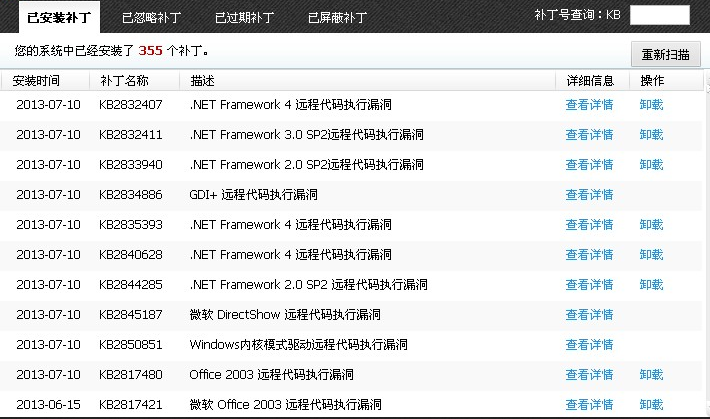Uninstall patch KB2840628
Image resolution: width=710 pixels, height=419 pixels.
click(651, 255)
